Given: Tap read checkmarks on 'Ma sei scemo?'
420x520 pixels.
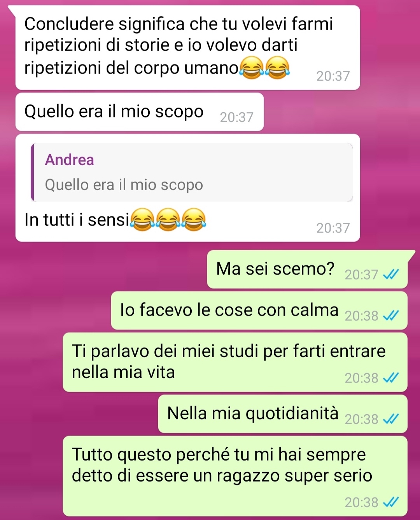Looking at the screenshot, I should [391, 275].
